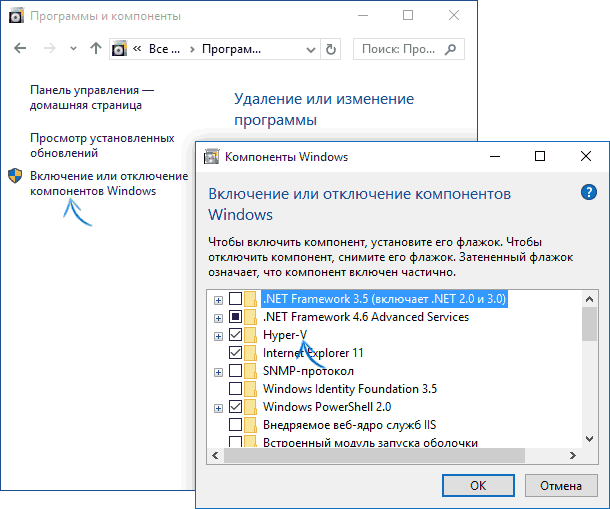Image resolution: width=610 pixels, height=509 pixels.
Task: Expand the Hyper-V node
Action: (x=218, y=336)
